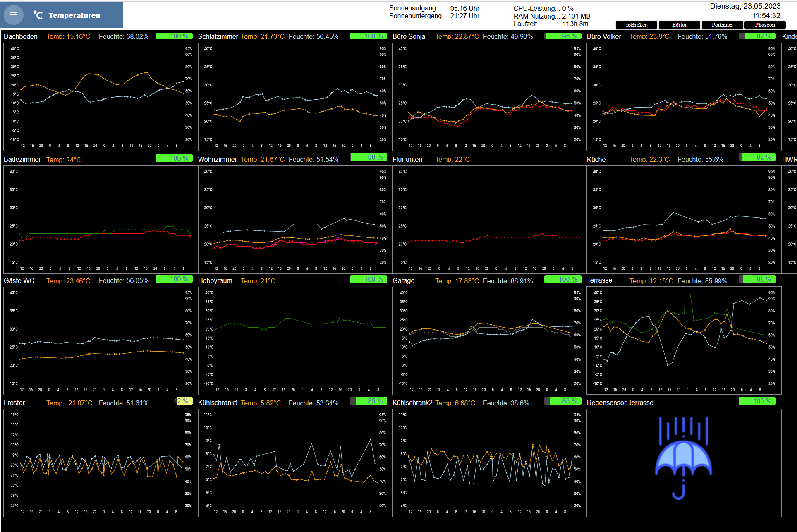Image resolution: width=797 pixels, height=532 pixels.
Task: Click the °C temperature symbol in header
Action: coord(38,15)
